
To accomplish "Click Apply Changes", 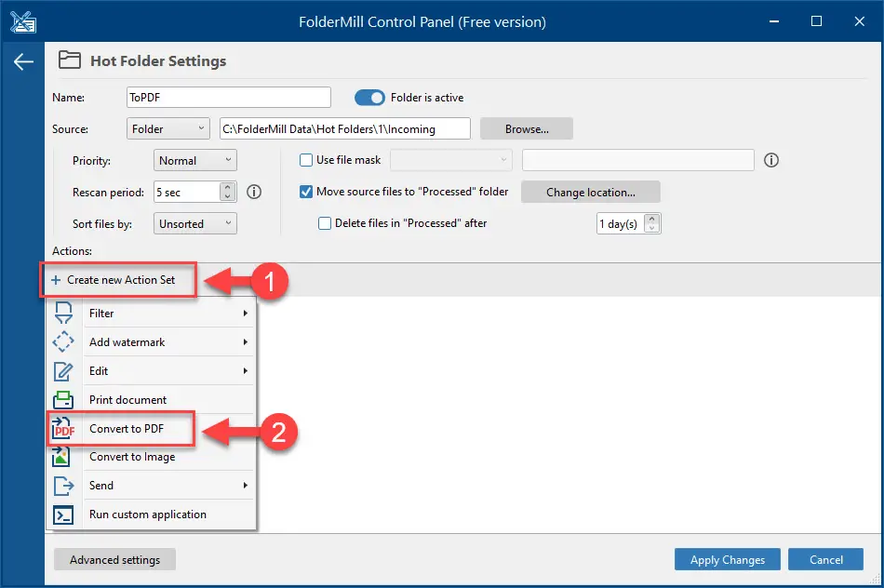I will coord(728,559).
